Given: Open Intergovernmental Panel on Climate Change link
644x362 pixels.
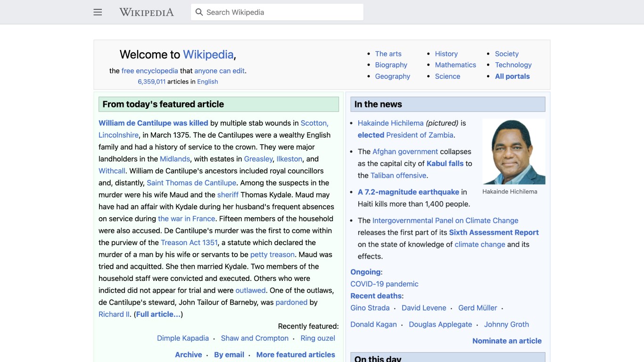Looking at the screenshot, I should coord(445,221).
